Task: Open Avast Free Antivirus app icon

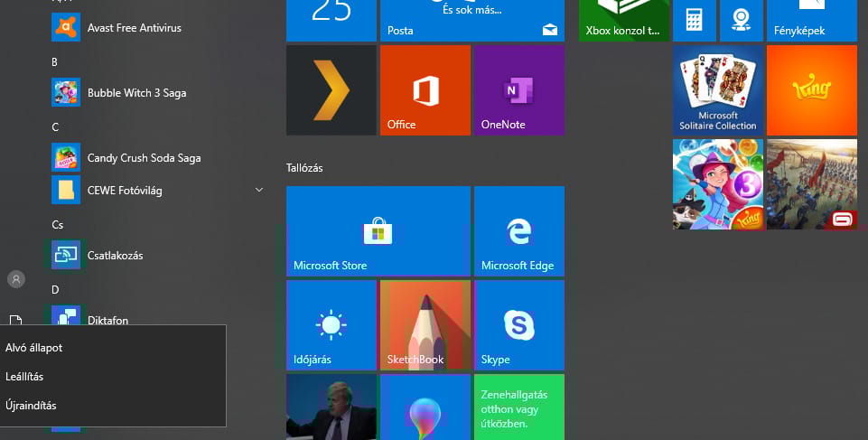Action: 66,27
